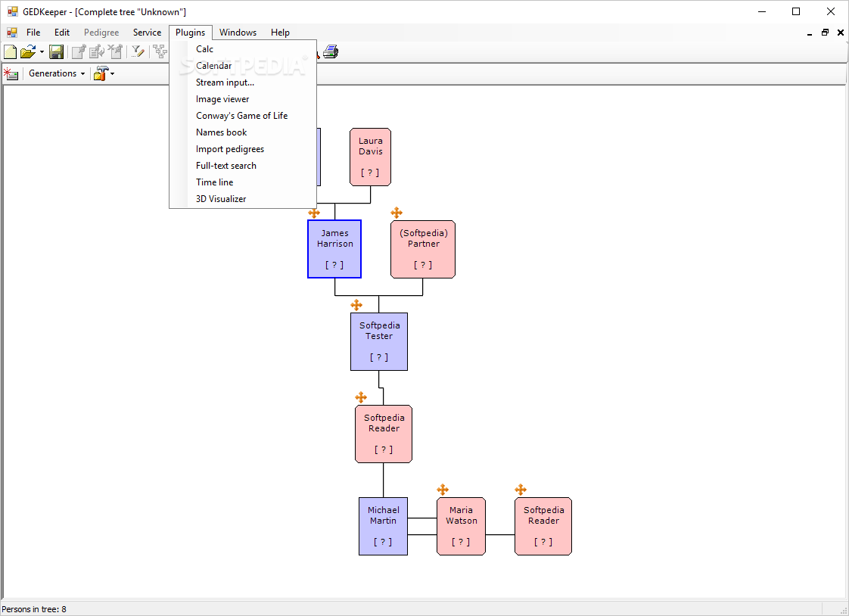Open Image viewer plugin
849x616 pixels.
pyautogui.click(x=243, y=99)
